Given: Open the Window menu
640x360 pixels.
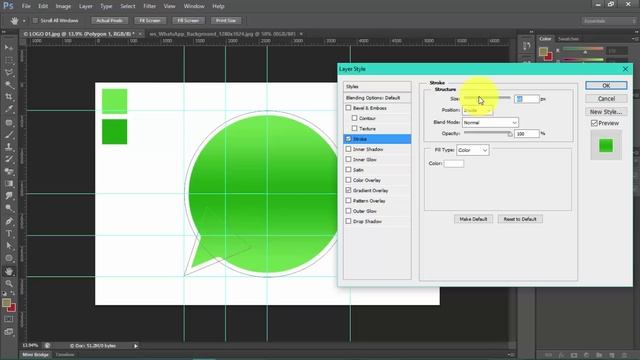Looking at the screenshot, I should [194, 6].
